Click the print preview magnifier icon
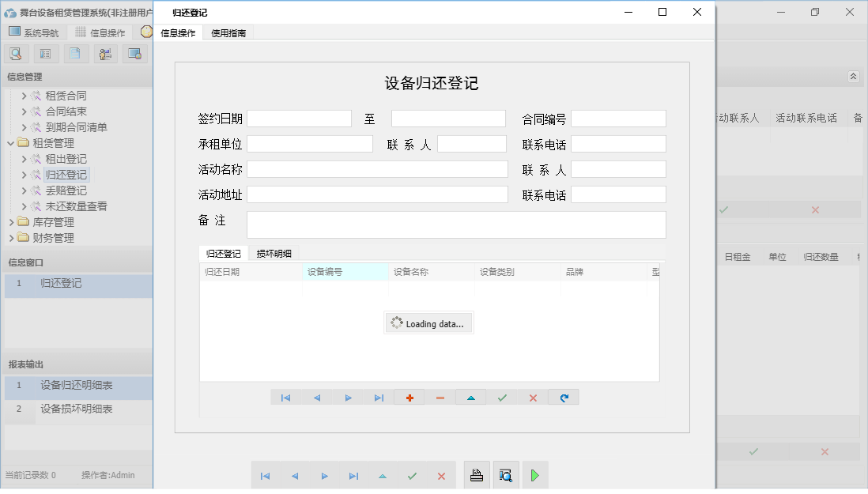This screenshot has height=494, width=868. 505,474
